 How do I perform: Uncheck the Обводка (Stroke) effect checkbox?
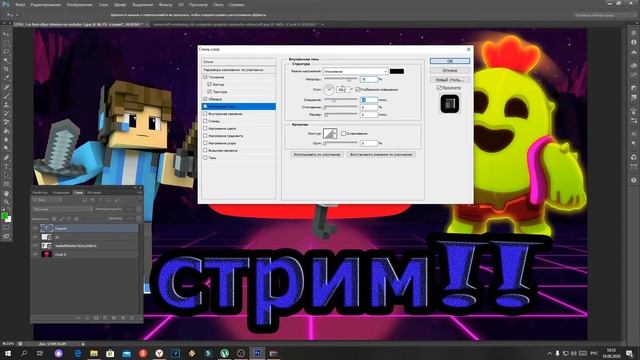[205, 99]
